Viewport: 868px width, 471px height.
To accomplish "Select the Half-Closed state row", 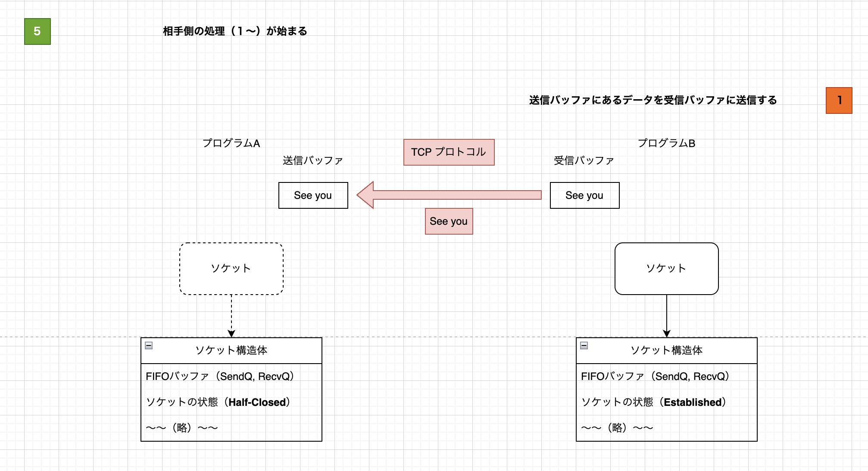I will coord(219,402).
